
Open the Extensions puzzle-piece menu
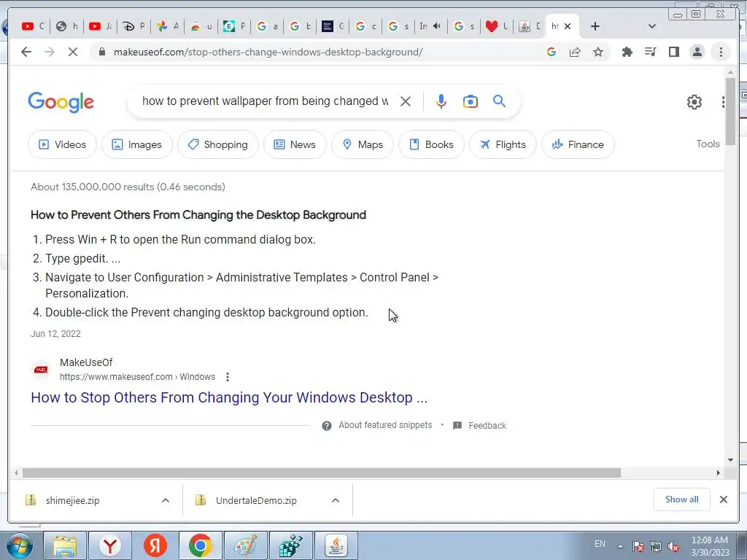pyautogui.click(x=627, y=52)
